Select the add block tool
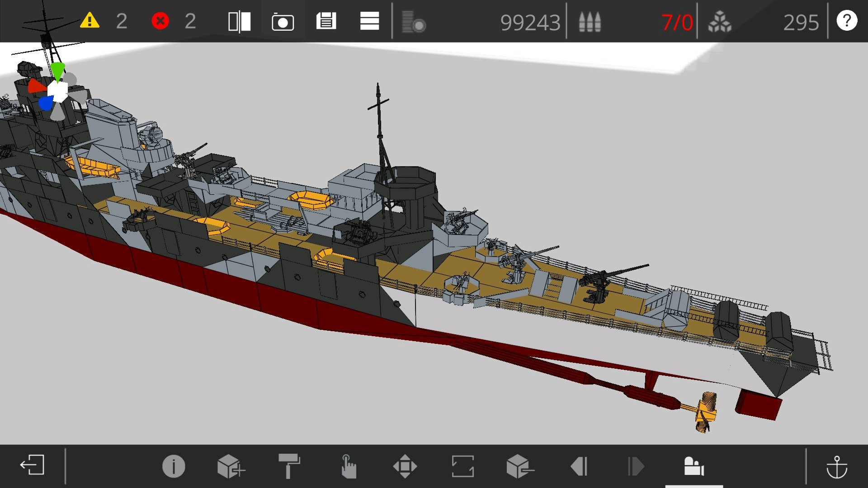868x488 pixels. (231, 466)
